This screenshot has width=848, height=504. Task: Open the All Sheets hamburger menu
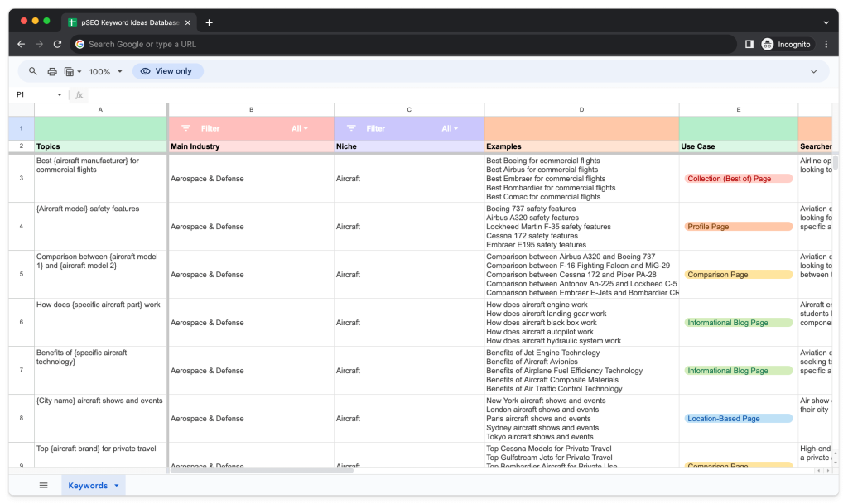click(43, 484)
